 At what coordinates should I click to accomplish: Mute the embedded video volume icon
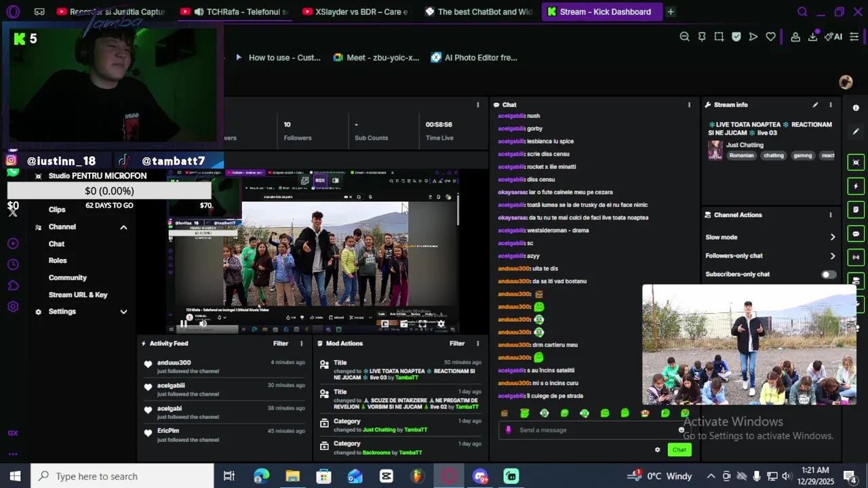[x=203, y=324]
